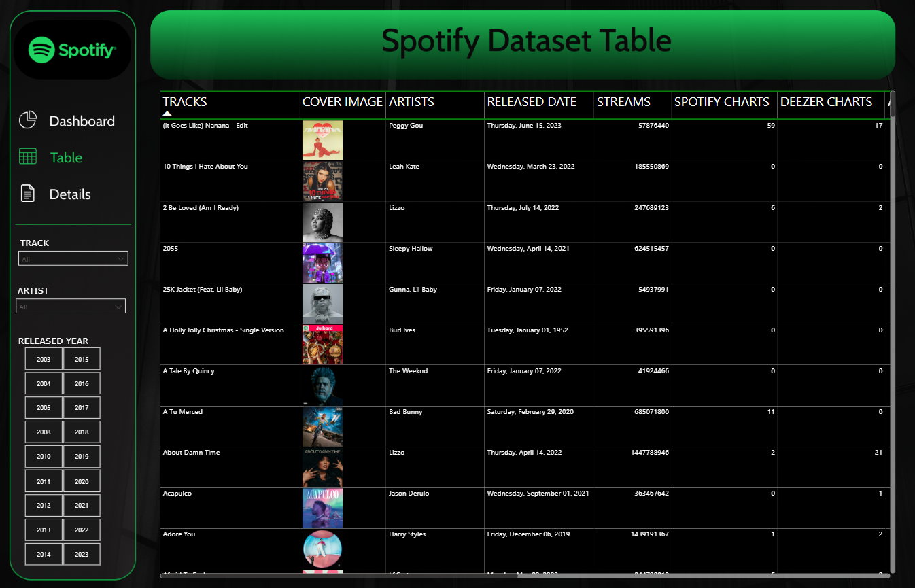Click the 2014 year button
915x588 pixels.
tap(44, 555)
